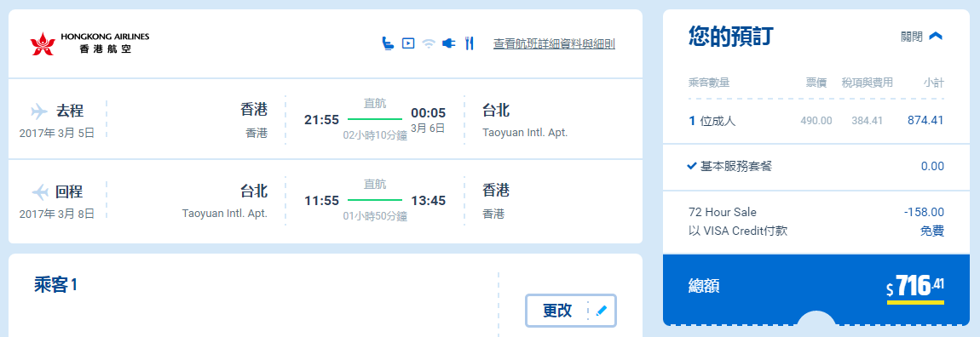Viewport: 980px width, 337px height.
Task: Click the Hong Kong Airlines logo
Action: [x=89, y=43]
